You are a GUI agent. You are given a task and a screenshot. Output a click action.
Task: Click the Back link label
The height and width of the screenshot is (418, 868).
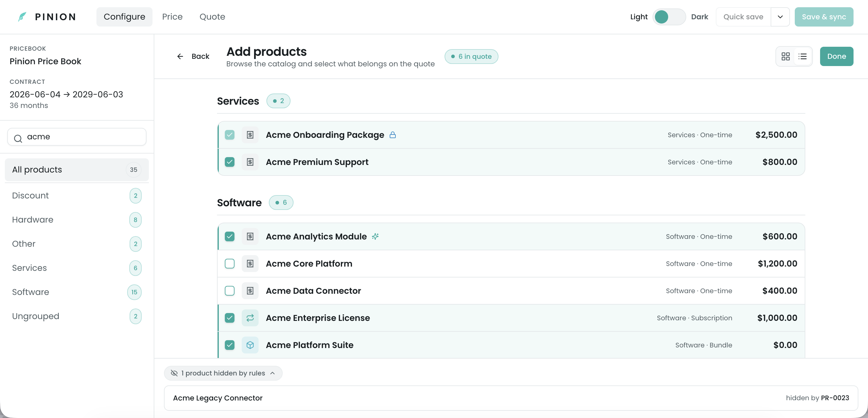point(200,56)
